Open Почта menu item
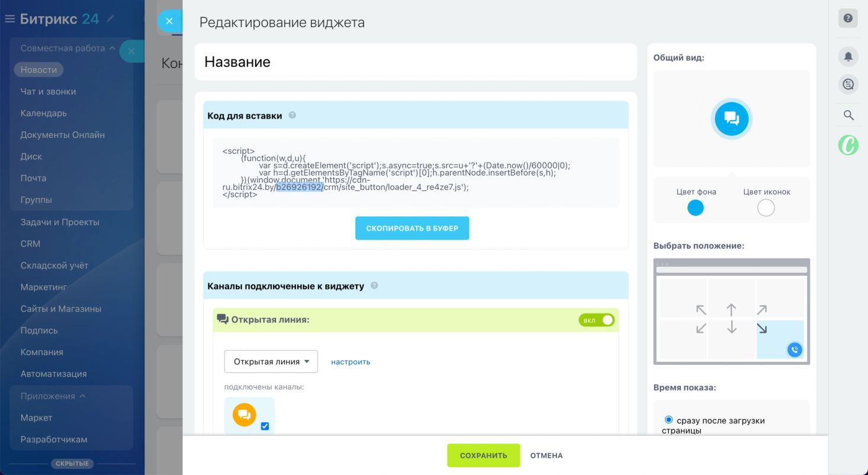Screen dimensions: 868x475 point(33,178)
